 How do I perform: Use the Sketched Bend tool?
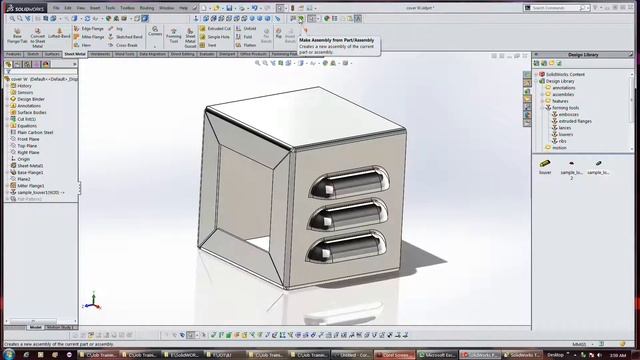(125, 37)
